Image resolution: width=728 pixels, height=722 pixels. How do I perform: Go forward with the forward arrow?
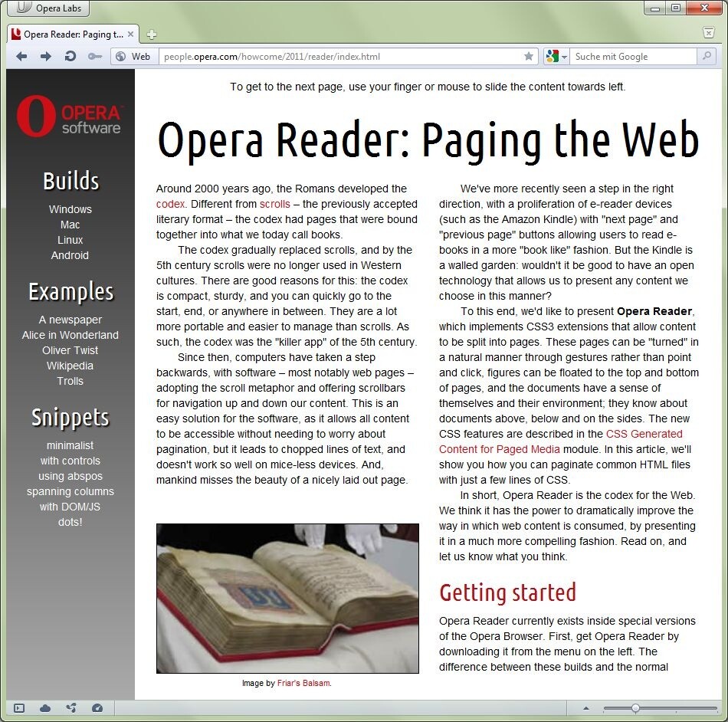[45, 57]
